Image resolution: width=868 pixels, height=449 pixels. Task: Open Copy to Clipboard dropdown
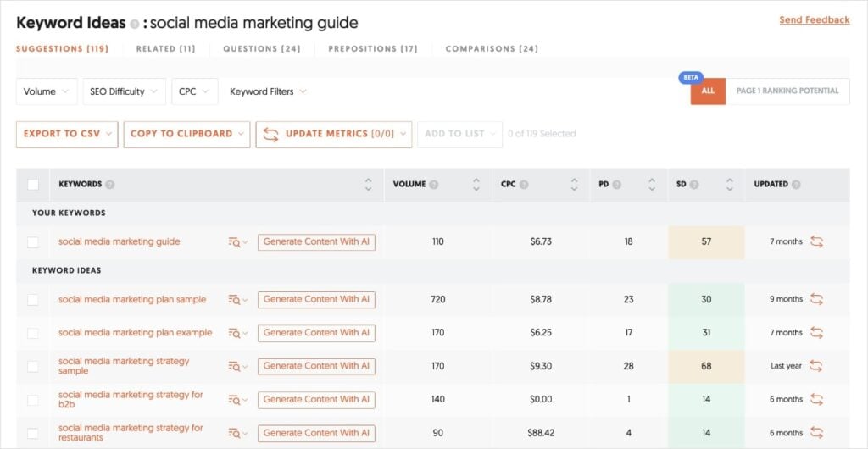[187, 135]
